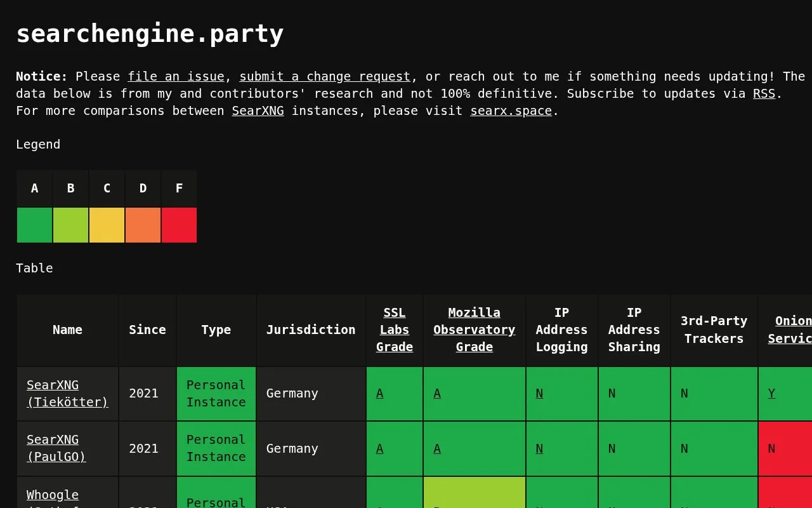Open SSL Labs grade A for Tiekötter row
The height and width of the screenshot is (508, 812).
tap(379, 393)
